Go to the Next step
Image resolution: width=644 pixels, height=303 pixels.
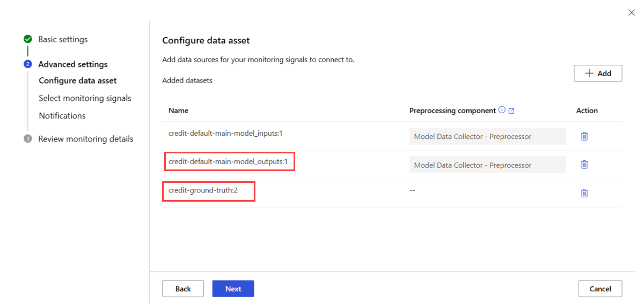[233, 289]
